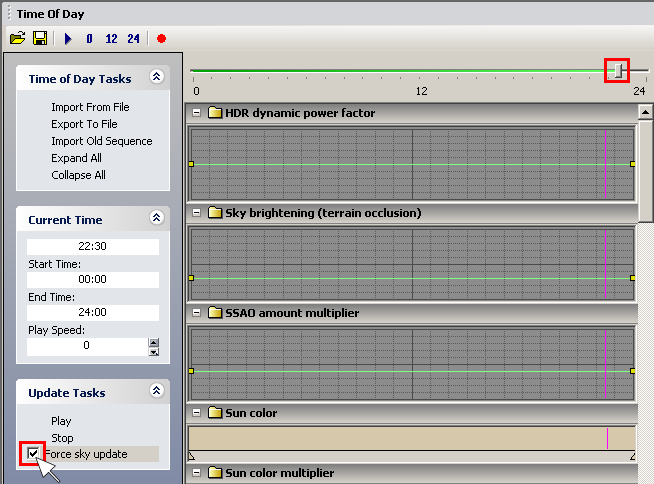This screenshot has width=654, height=484.
Task: Click the Current Time field showing 22:30
Action: point(93,246)
